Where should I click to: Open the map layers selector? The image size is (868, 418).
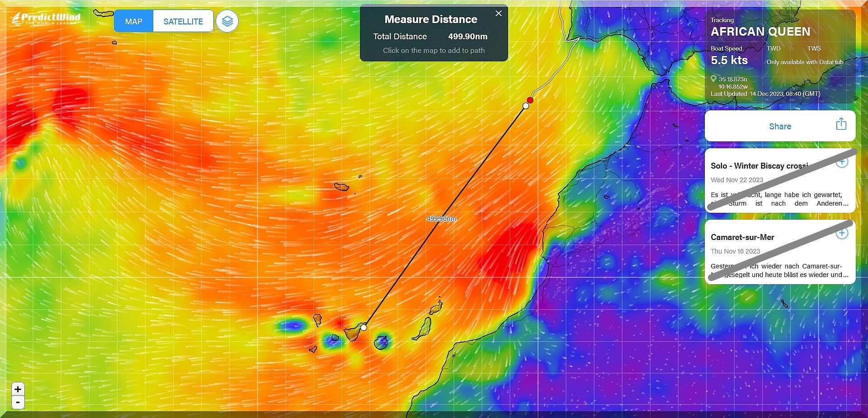point(227,21)
